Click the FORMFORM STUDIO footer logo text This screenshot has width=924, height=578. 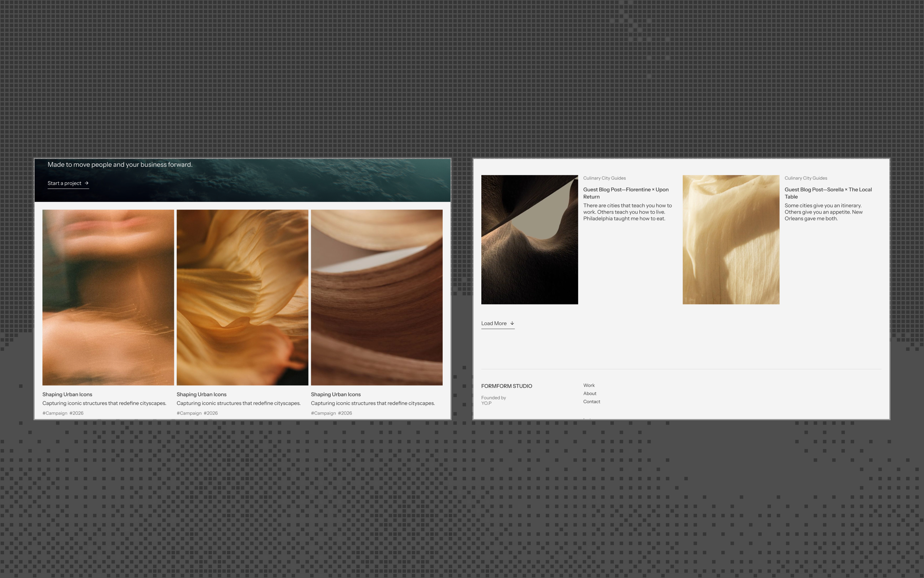tap(507, 386)
